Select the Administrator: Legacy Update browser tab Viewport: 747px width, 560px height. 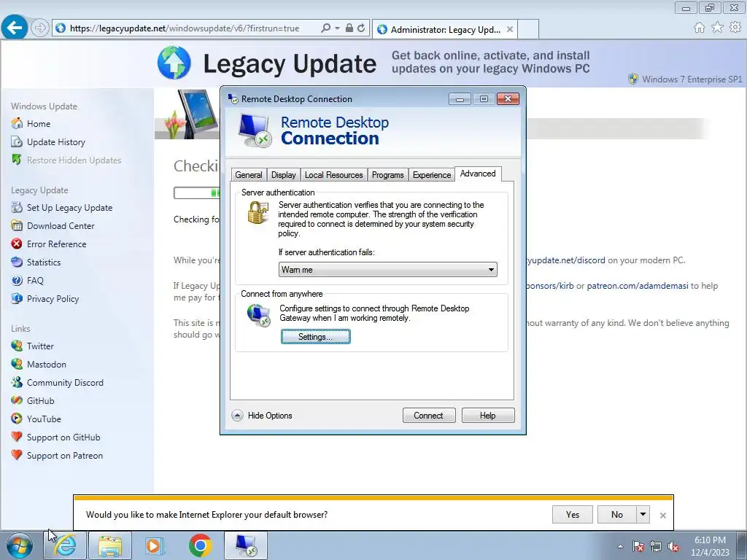point(445,29)
